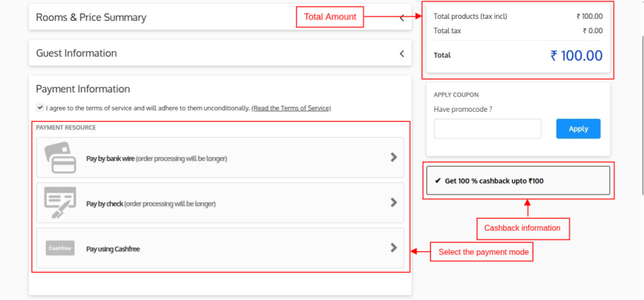Open the Guest Information heading
Image resolution: width=644 pixels, height=300 pixels.
tap(76, 53)
